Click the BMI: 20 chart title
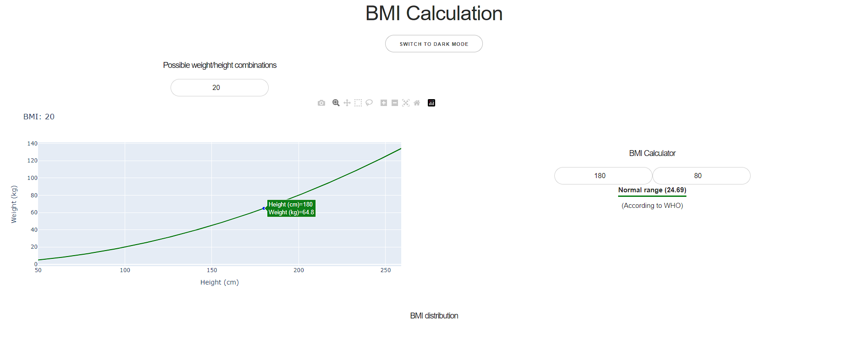Image resolution: width=868 pixels, height=352 pixels. (39, 117)
